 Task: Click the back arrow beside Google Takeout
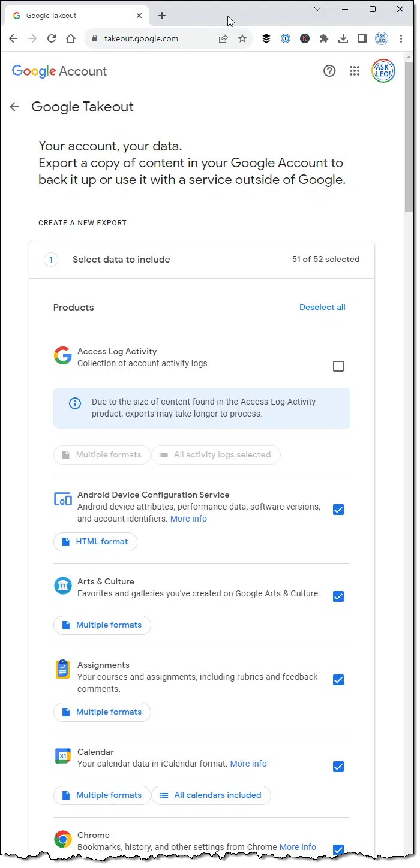[14, 107]
